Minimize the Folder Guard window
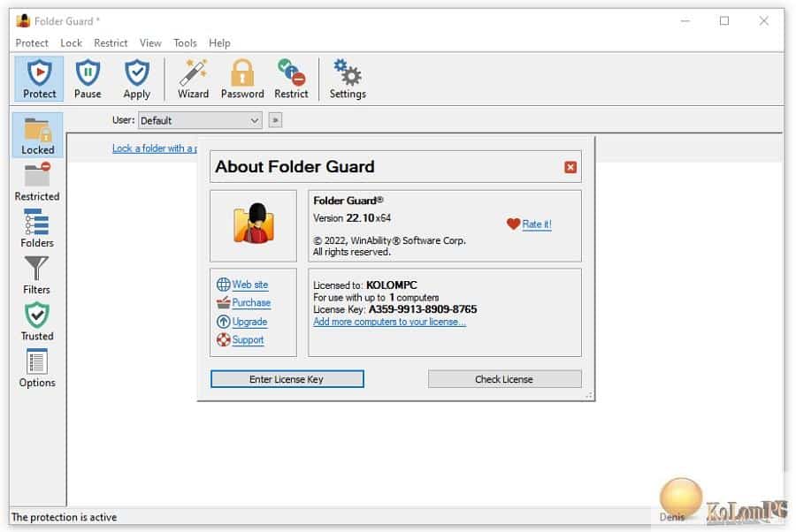 click(685, 21)
